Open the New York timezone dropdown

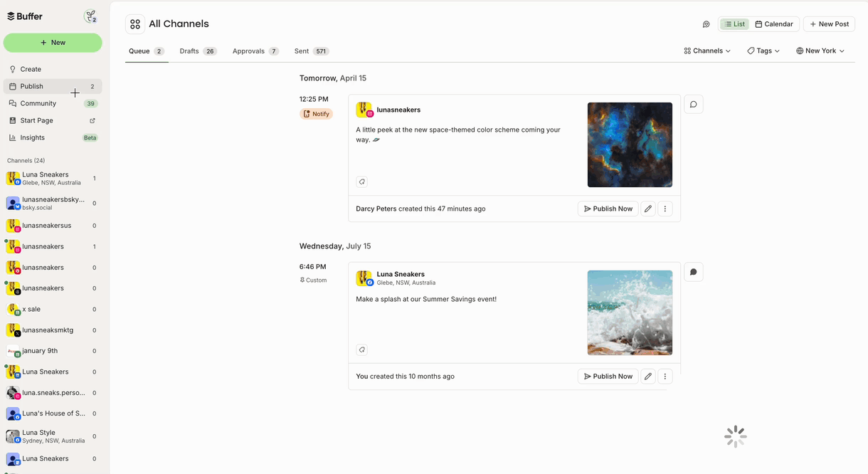coord(820,51)
